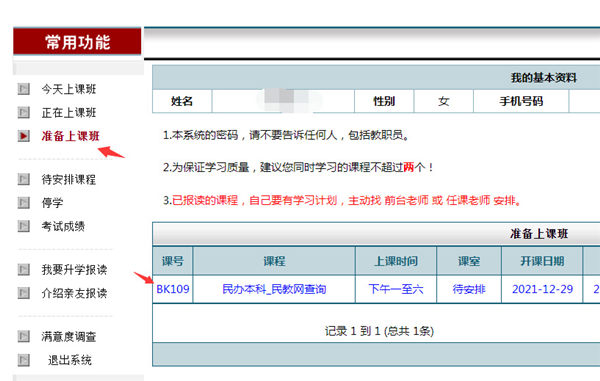Open 介绍亲友报读 link
600x381 pixels.
point(74,293)
